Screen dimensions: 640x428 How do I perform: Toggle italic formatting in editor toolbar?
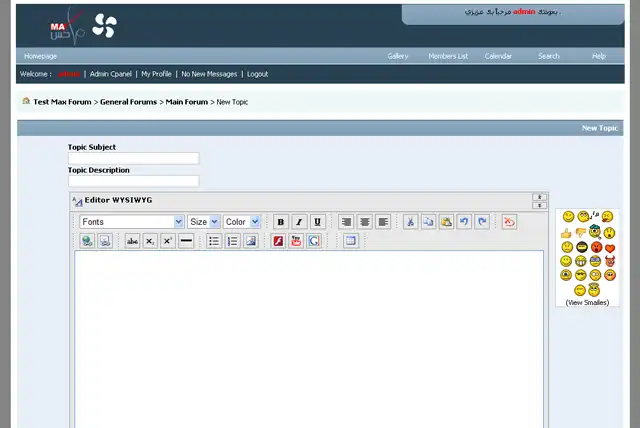point(299,222)
